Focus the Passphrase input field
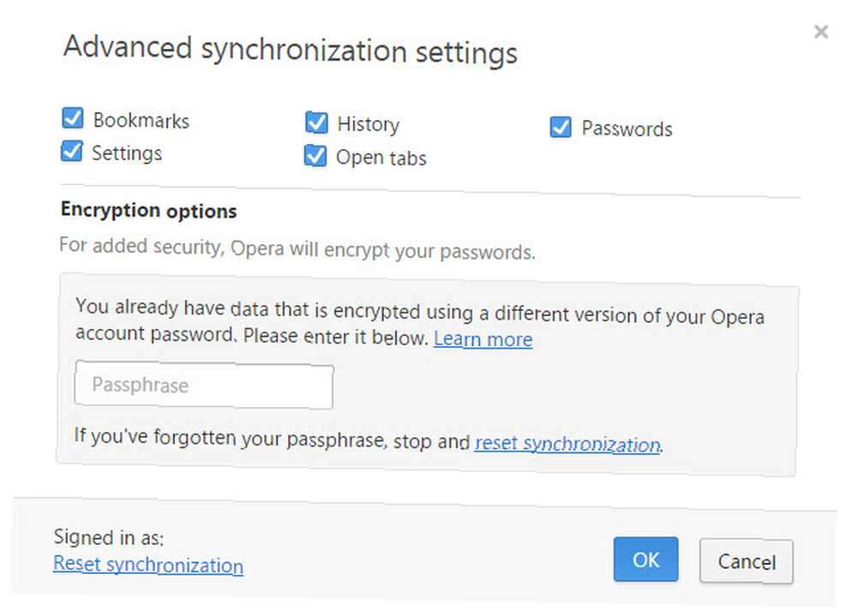The image size is (857, 616). pos(204,385)
